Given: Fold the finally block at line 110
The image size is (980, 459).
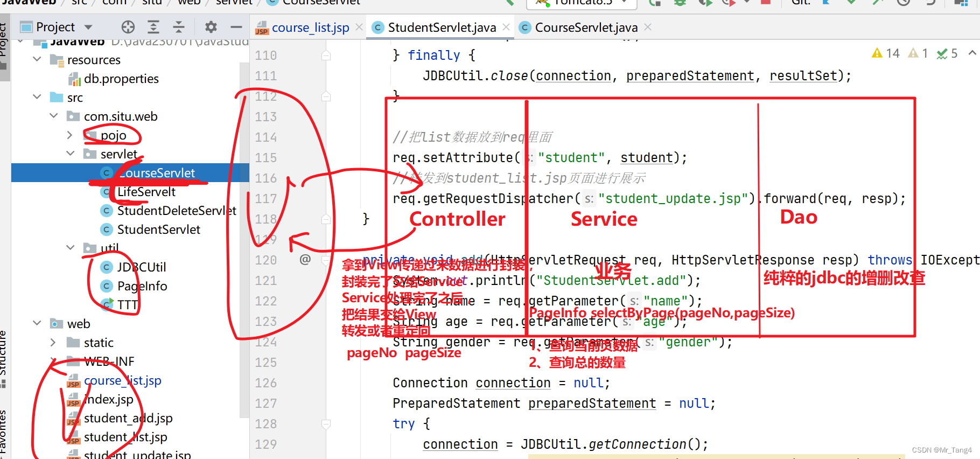Looking at the screenshot, I should tap(326, 55).
